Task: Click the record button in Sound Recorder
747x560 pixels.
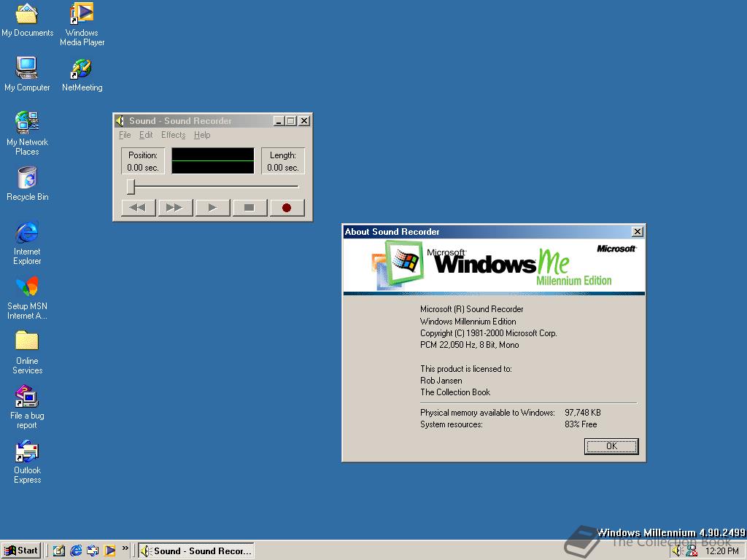Action: [x=287, y=208]
